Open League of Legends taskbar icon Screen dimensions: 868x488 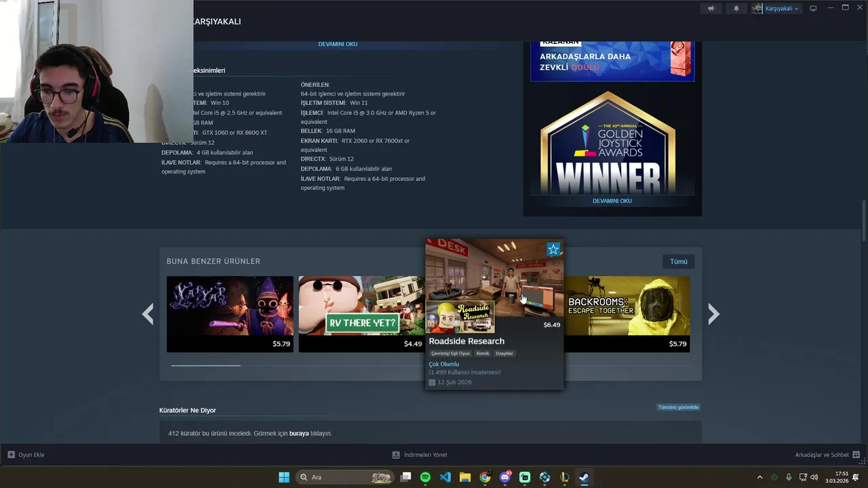(564, 477)
